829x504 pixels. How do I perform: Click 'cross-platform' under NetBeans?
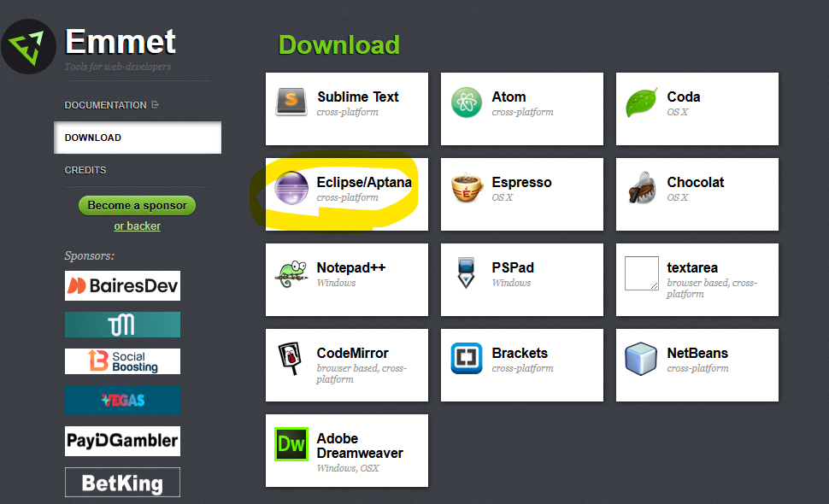698,368
